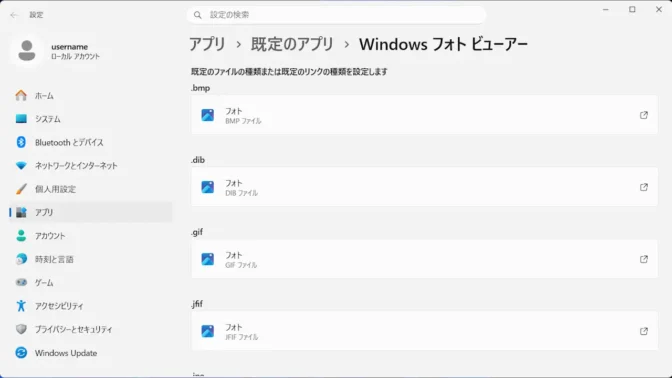Screen dimensions: 672x378
Task: Open システム settings section
Action: click(x=48, y=119)
